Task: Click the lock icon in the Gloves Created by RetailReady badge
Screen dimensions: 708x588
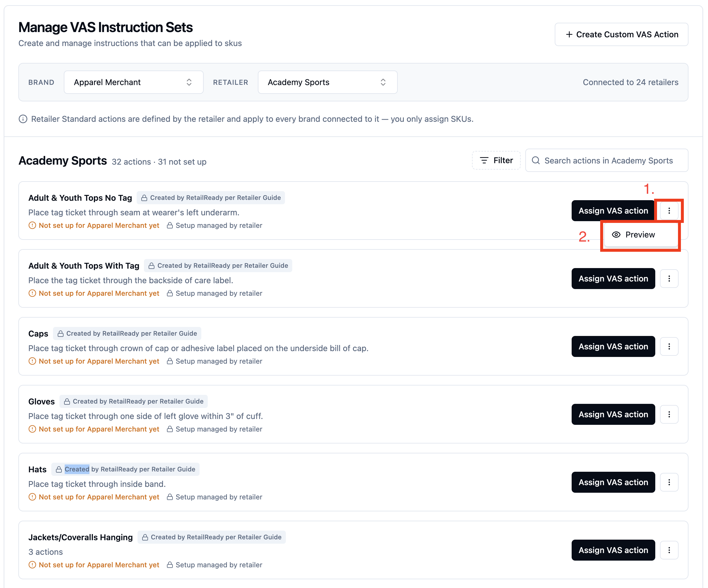Action: tap(67, 402)
